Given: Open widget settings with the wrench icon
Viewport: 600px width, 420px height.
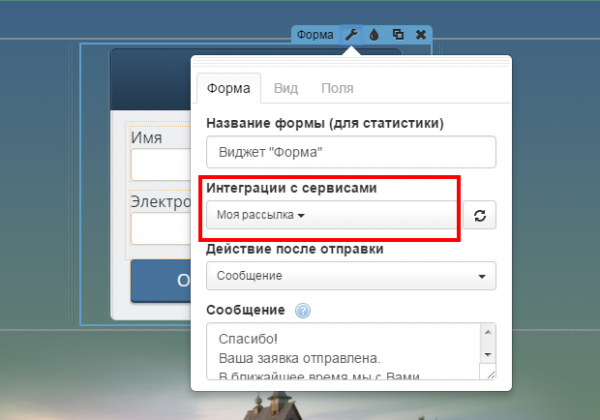Looking at the screenshot, I should pos(351,34).
